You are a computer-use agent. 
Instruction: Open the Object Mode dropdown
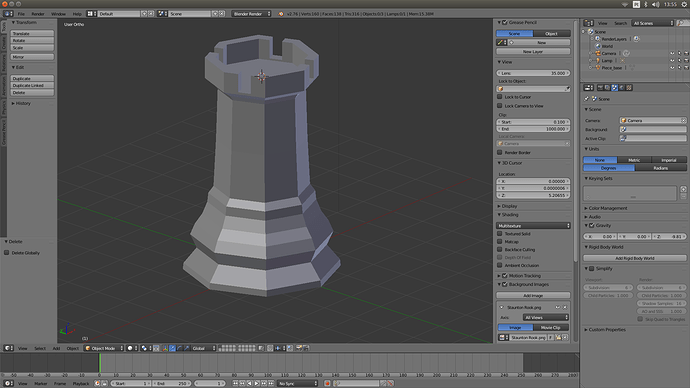104,348
